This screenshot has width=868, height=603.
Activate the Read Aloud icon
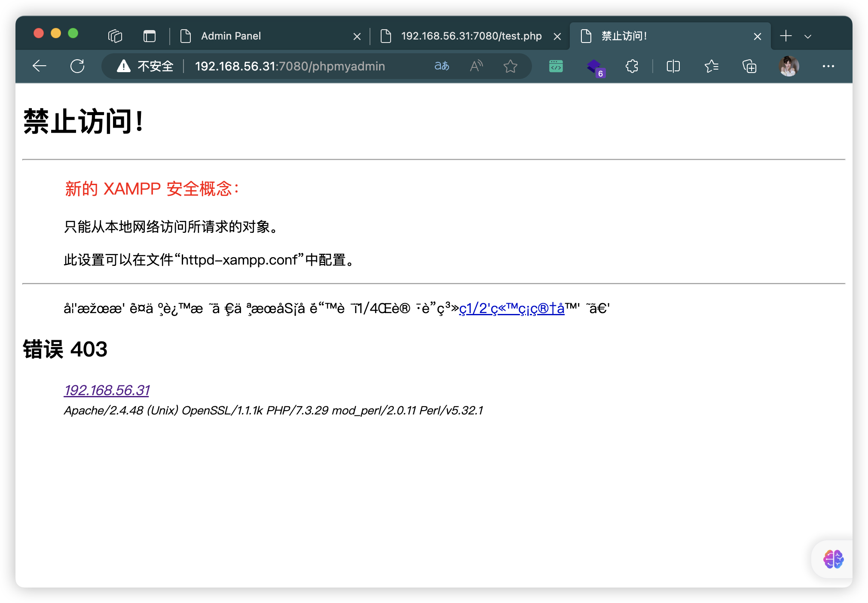coord(476,66)
